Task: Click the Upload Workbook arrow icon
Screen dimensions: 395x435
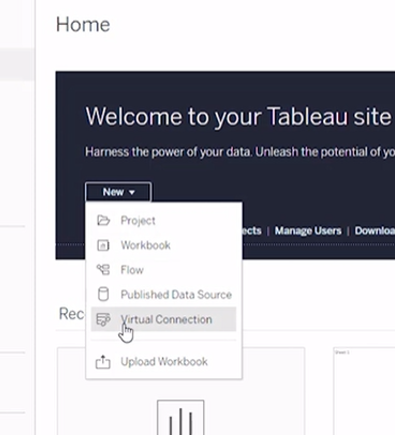Action: pos(103,362)
